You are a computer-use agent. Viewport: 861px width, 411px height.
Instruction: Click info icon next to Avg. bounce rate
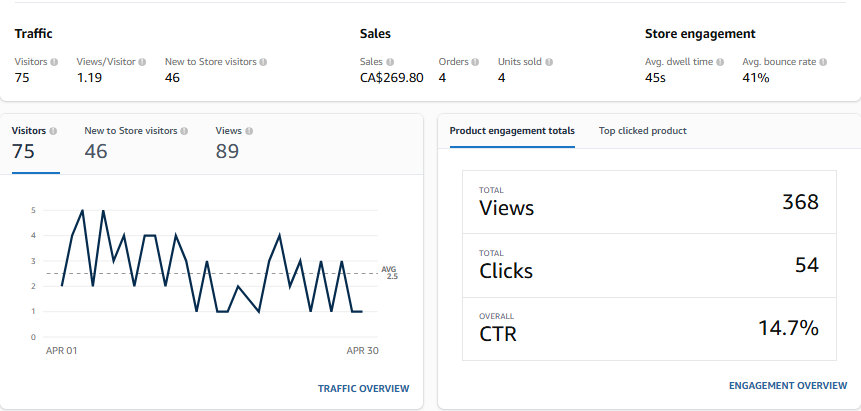pos(823,62)
